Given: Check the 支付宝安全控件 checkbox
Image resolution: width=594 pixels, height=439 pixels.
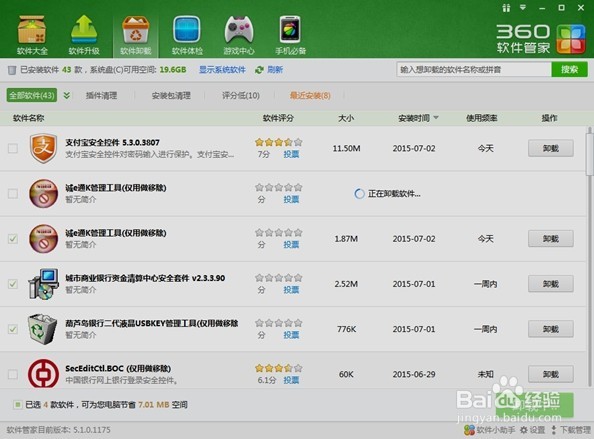Looking at the screenshot, I should coord(13,148).
